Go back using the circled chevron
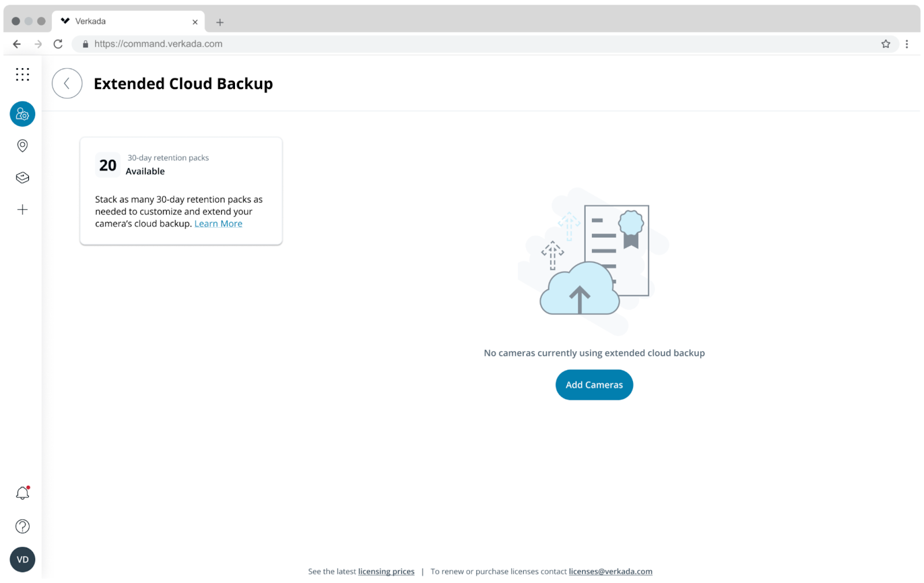Viewport: 924px width, 583px height. tap(67, 84)
